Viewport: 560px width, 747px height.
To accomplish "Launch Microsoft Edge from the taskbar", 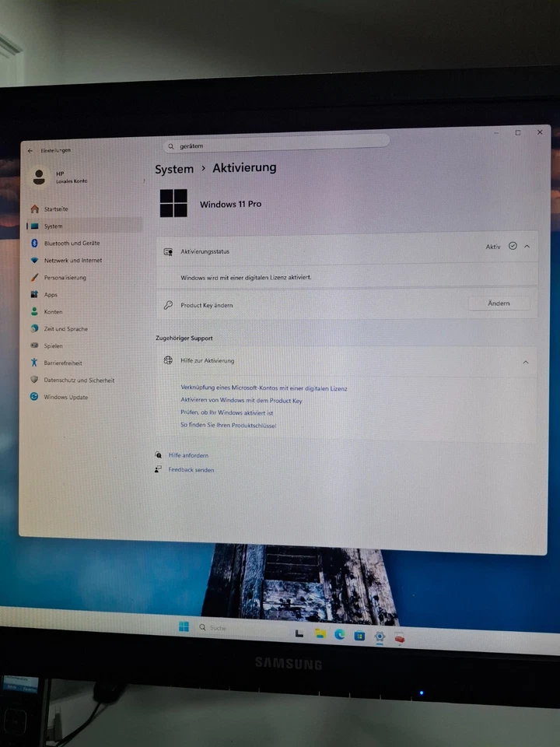I will pyautogui.click(x=340, y=635).
